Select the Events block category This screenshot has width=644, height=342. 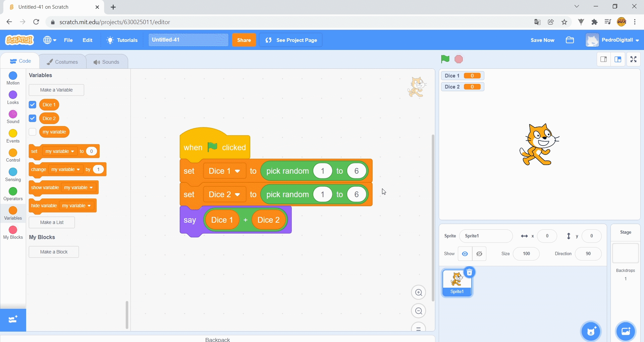tap(13, 136)
